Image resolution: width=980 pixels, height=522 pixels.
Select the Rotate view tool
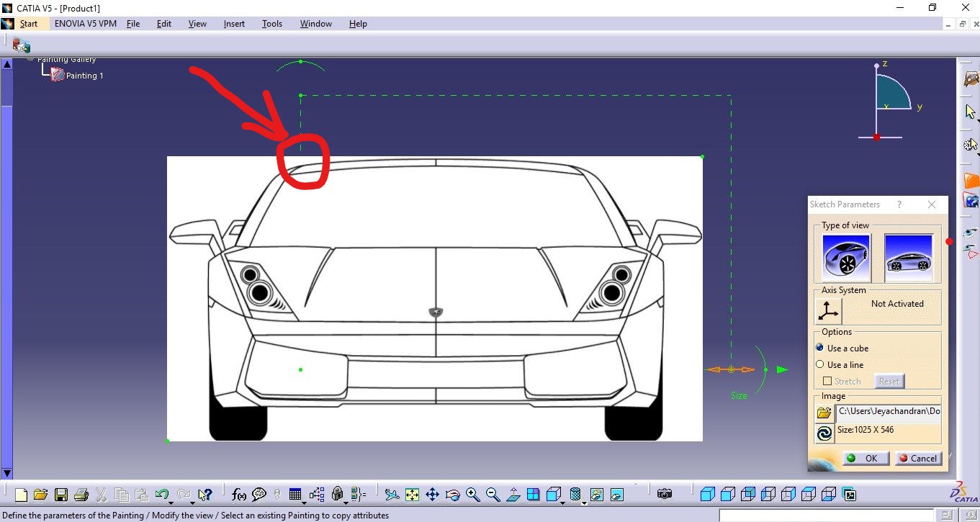(x=452, y=495)
